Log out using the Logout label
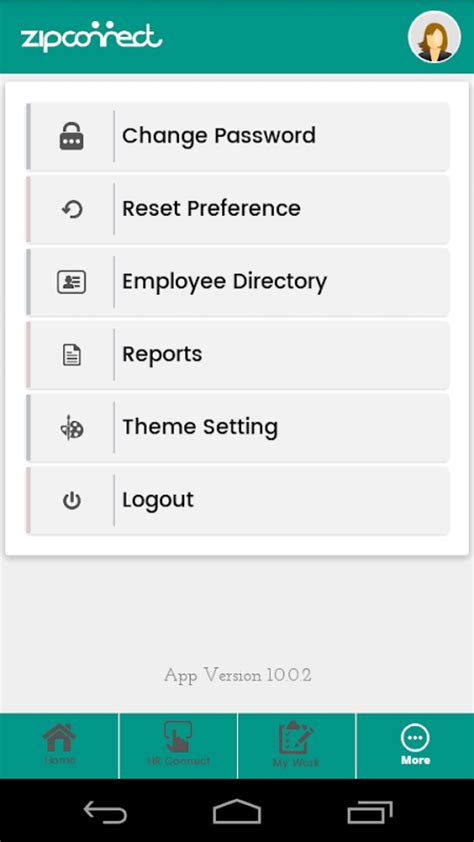 tap(158, 500)
